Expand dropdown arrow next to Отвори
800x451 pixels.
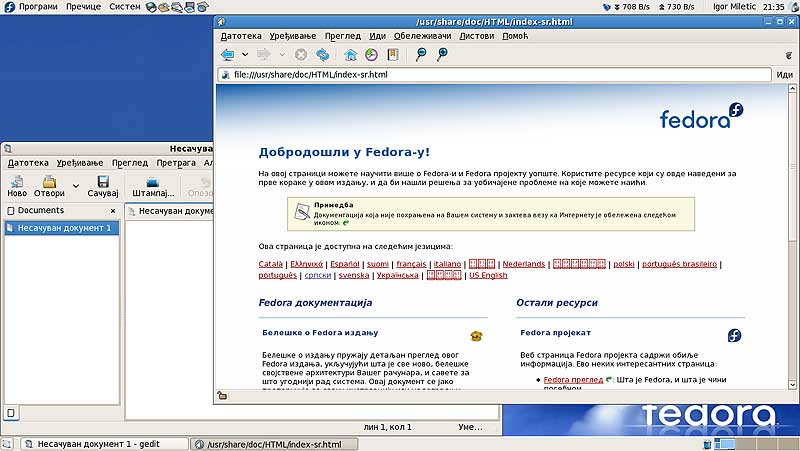(76, 186)
